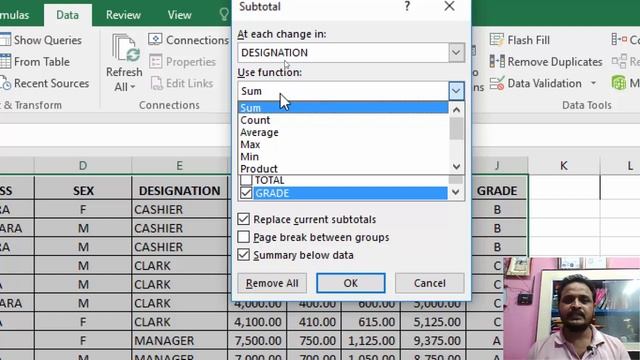Close the Subtotal dialog with X
Screen dimensions: 640x360
[x=449, y=6]
